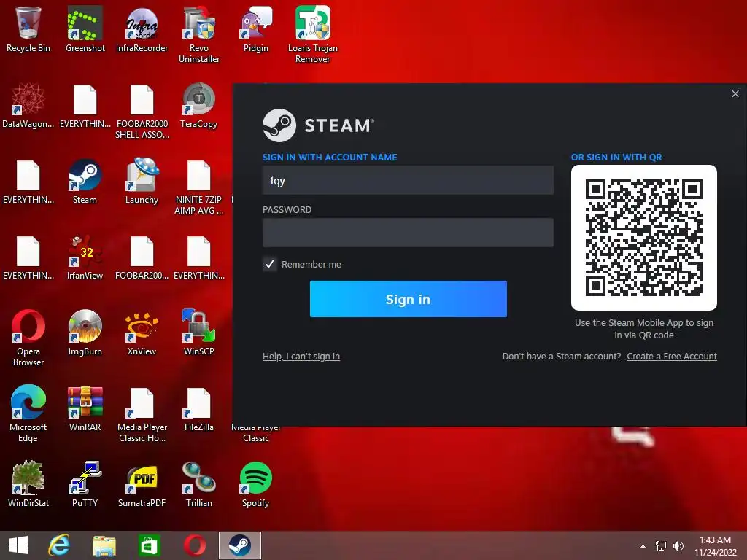Open ImgBurn desktop shortcut
The image size is (747, 560).
coord(85,332)
